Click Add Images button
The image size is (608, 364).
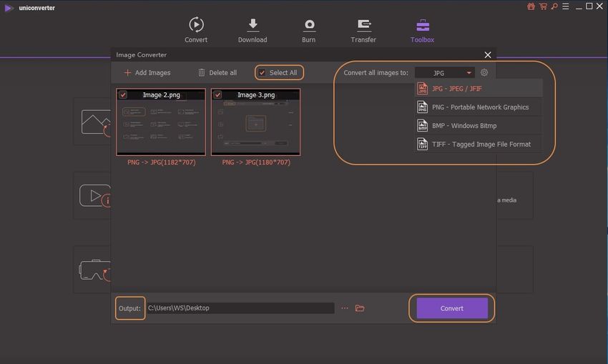click(x=147, y=73)
